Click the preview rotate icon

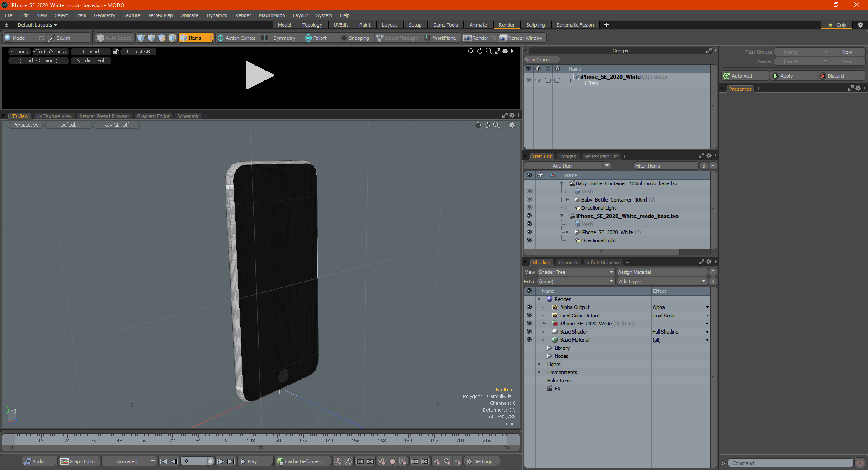click(x=480, y=51)
